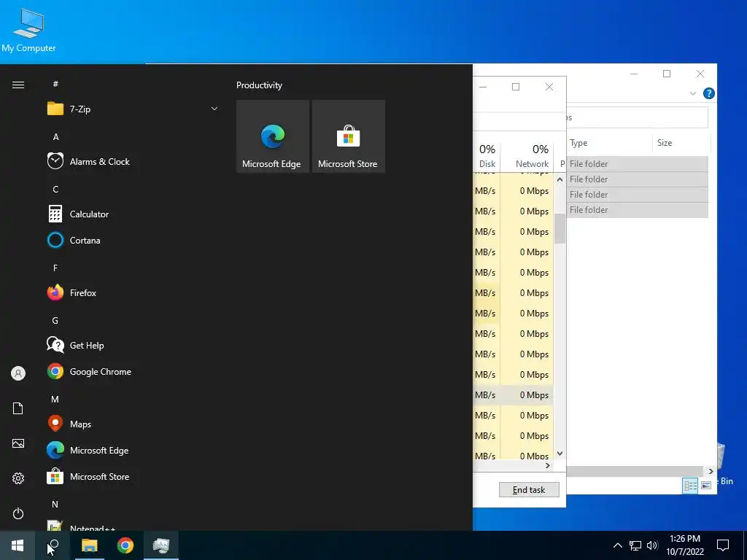Click Task Manager vertical scrollbar thumb

point(560,228)
